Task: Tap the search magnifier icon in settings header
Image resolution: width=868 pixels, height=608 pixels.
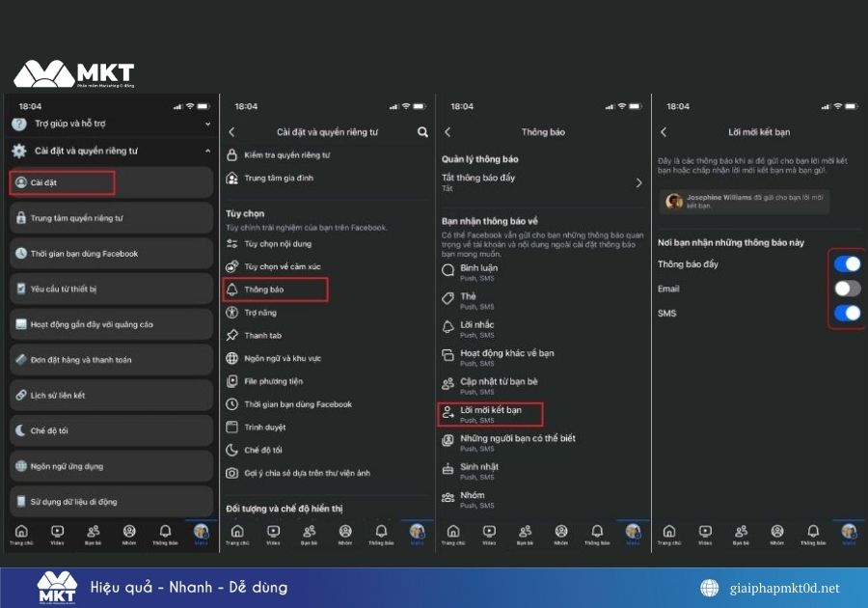Action: click(422, 132)
